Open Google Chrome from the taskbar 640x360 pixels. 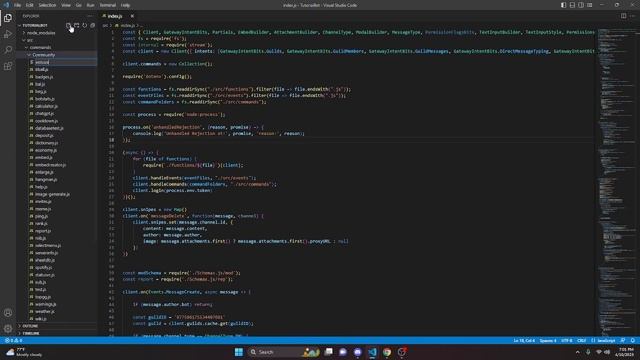[x=387, y=352]
